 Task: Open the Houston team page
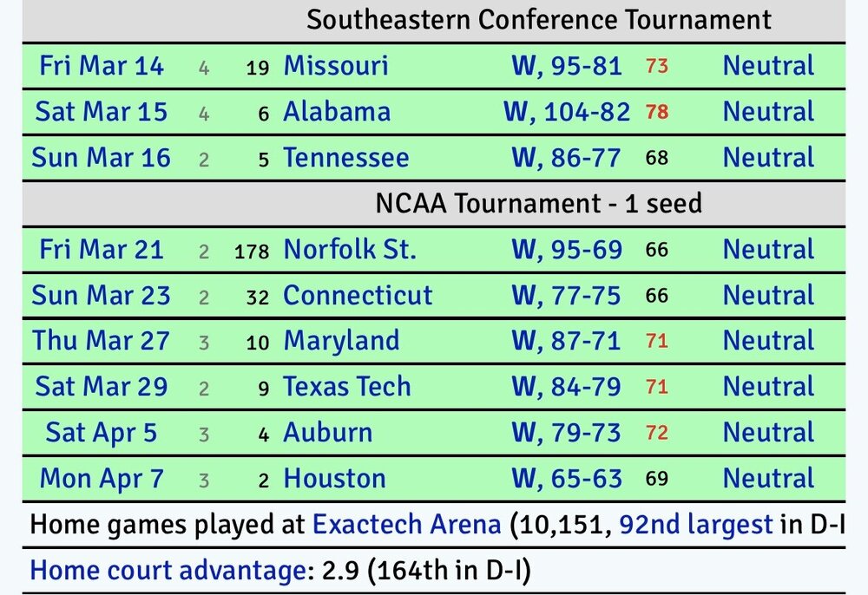tap(334, 479)
